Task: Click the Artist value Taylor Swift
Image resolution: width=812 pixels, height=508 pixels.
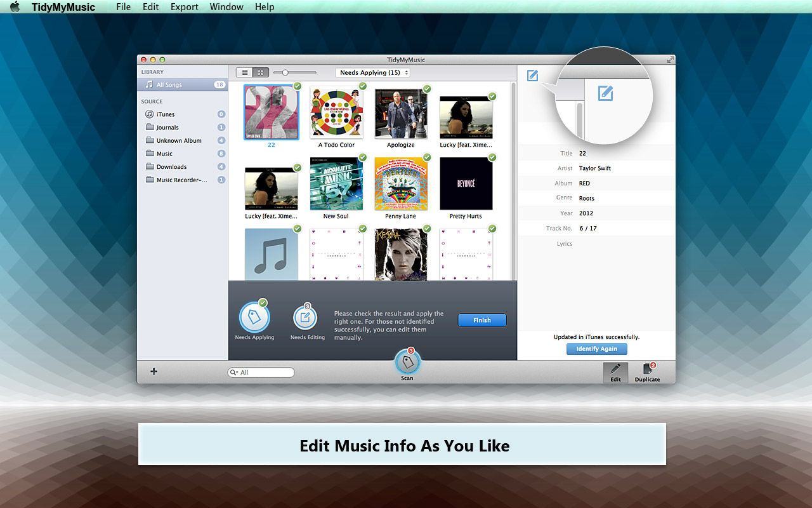Action: tap(595, 168)
